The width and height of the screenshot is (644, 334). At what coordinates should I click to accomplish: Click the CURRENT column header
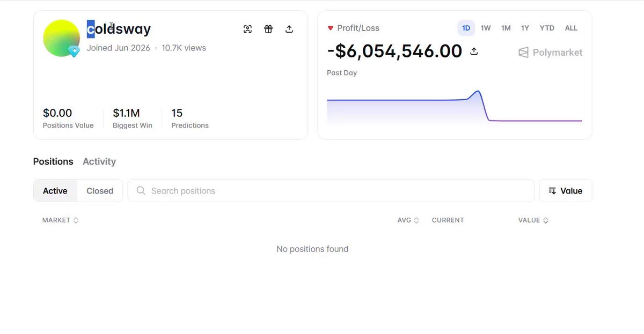448,220
